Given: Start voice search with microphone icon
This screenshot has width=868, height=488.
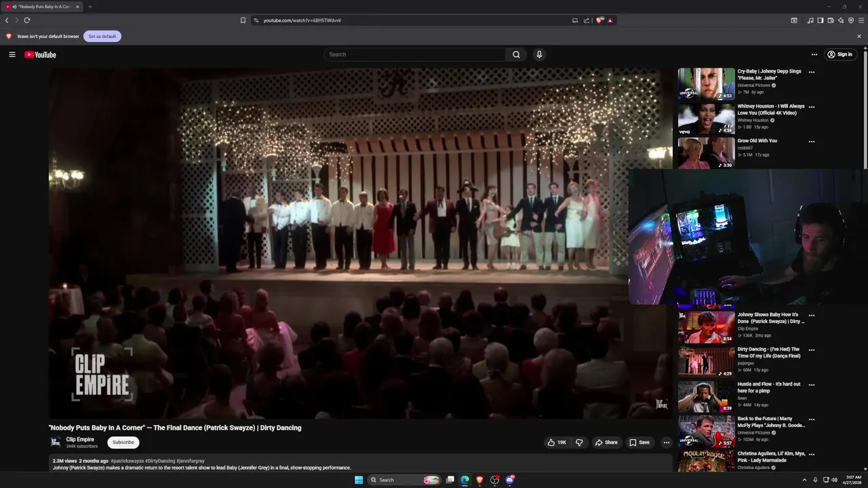Looking at the screenshot, I should (539, 54).
